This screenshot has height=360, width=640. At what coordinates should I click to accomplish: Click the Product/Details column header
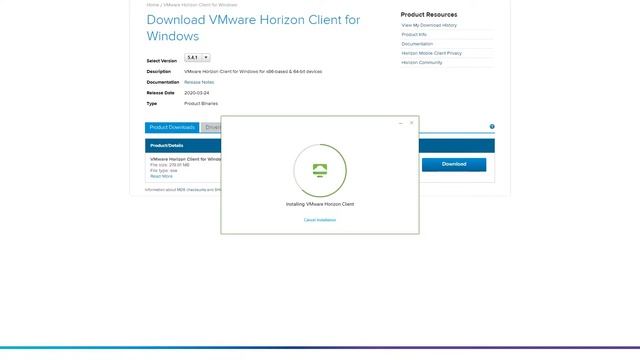click(167, 146)
